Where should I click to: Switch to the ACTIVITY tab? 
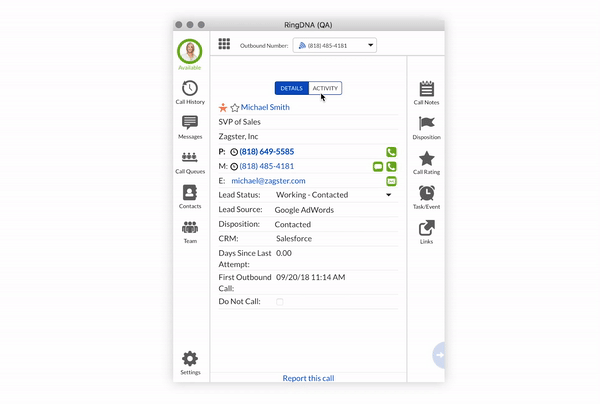pyautogui.click(x=325, y=88)
